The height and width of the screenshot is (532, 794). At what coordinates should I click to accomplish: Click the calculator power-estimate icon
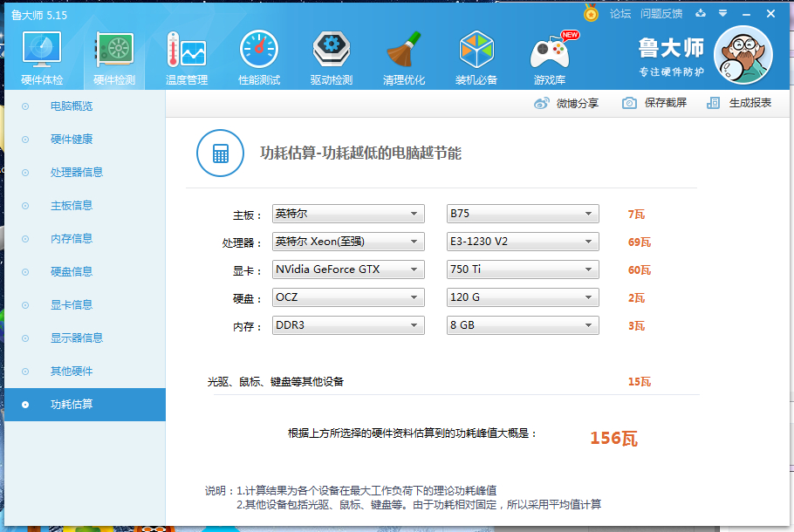(x=220, y=153)
